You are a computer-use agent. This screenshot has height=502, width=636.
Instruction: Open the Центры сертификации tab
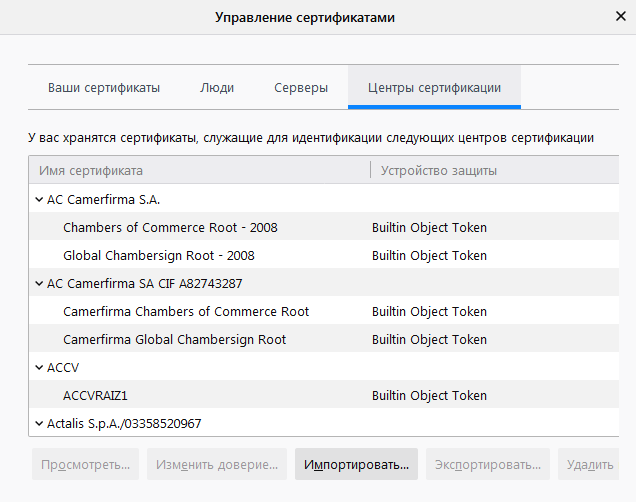coord(434,88)
